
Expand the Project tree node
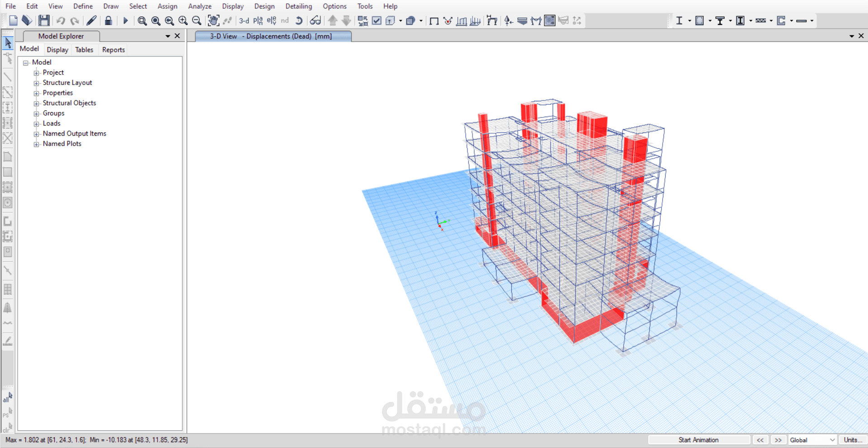[37, 73]
